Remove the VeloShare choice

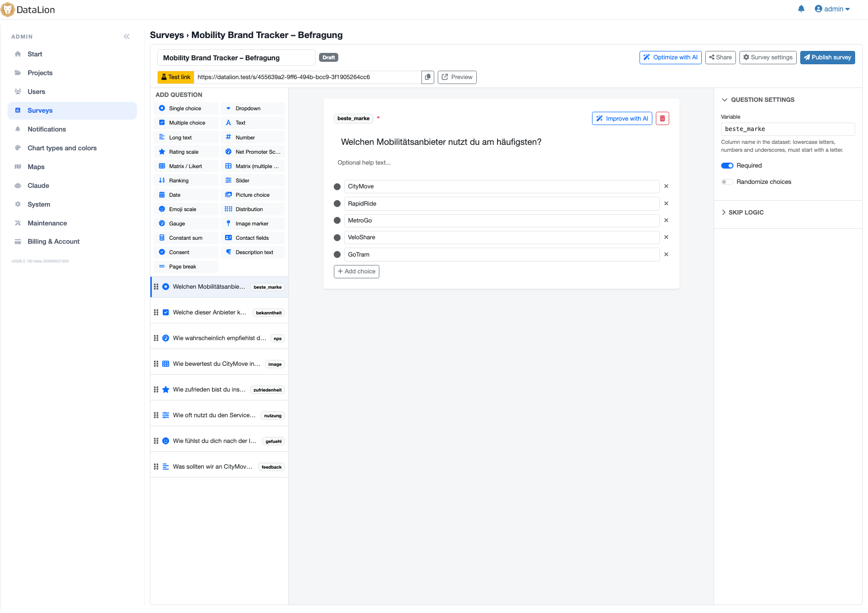666,237
